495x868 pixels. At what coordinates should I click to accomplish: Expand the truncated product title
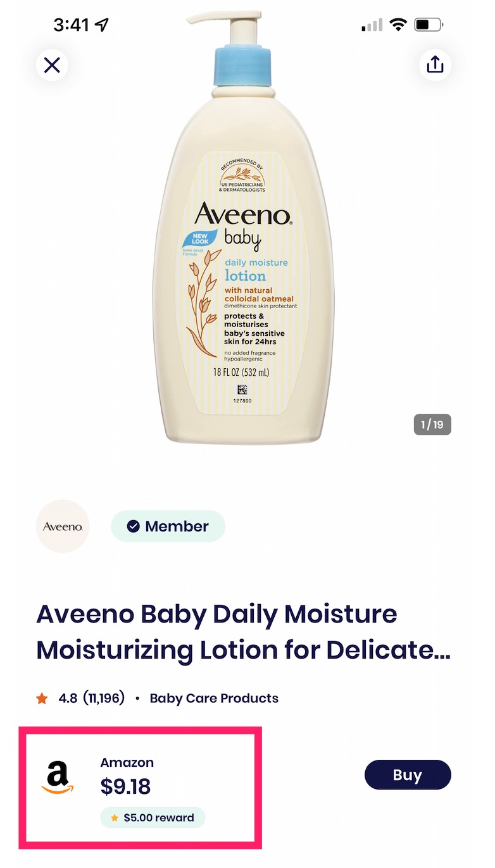click(x=244, y=632)
